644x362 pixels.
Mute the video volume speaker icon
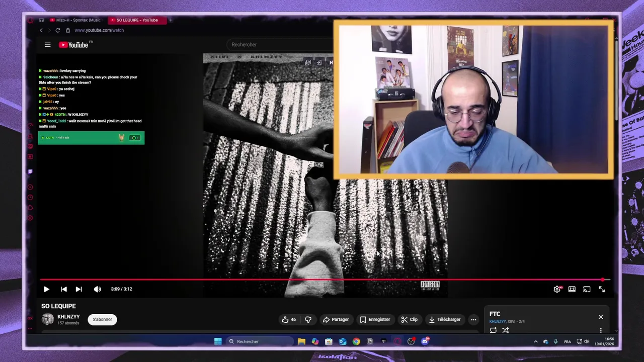(x=97, y=289)
